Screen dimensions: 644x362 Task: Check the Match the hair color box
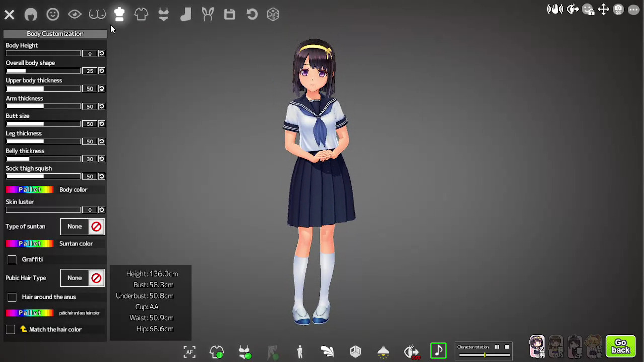point(11,329)
